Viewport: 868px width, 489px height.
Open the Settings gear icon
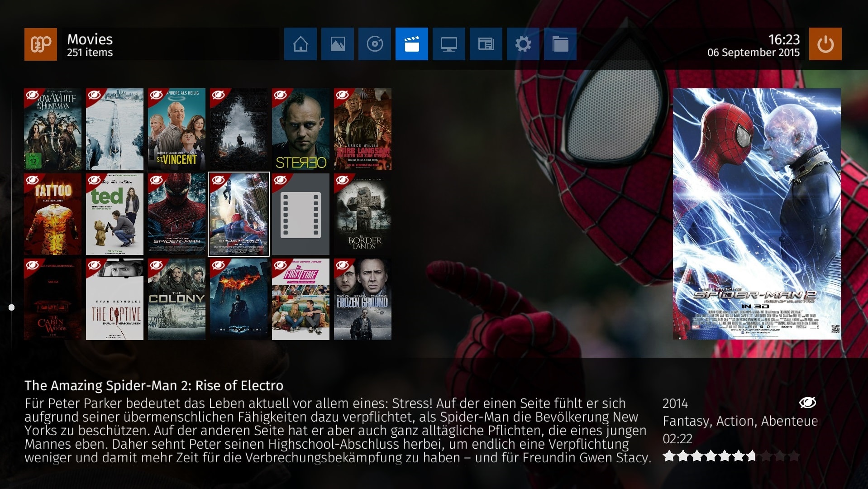pyautogui.click(x=523, y=44)
